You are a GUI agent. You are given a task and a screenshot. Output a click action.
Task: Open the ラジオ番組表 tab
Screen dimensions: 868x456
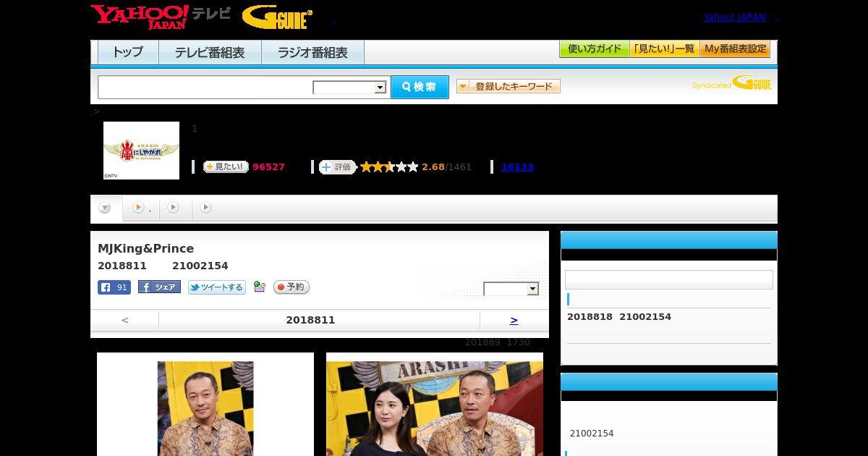tap(312, 52)
